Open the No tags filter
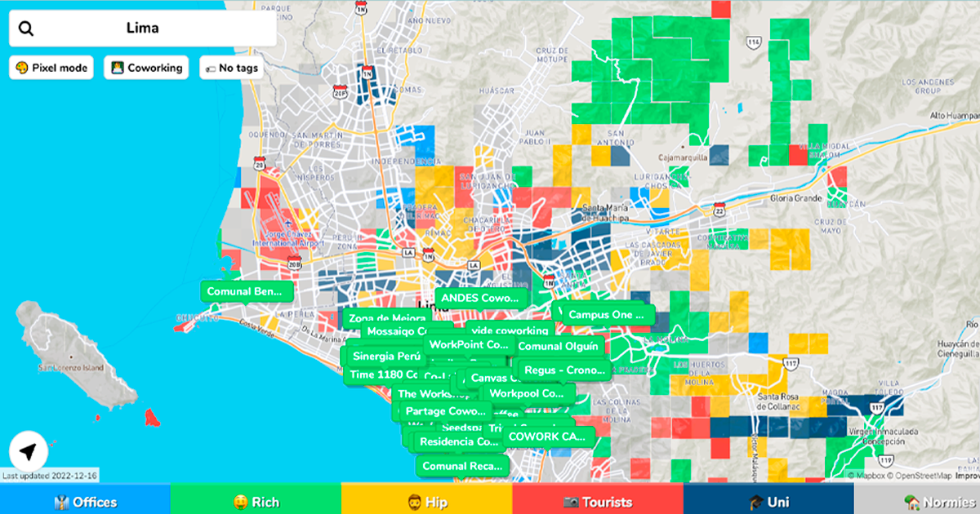 (232, 68)
